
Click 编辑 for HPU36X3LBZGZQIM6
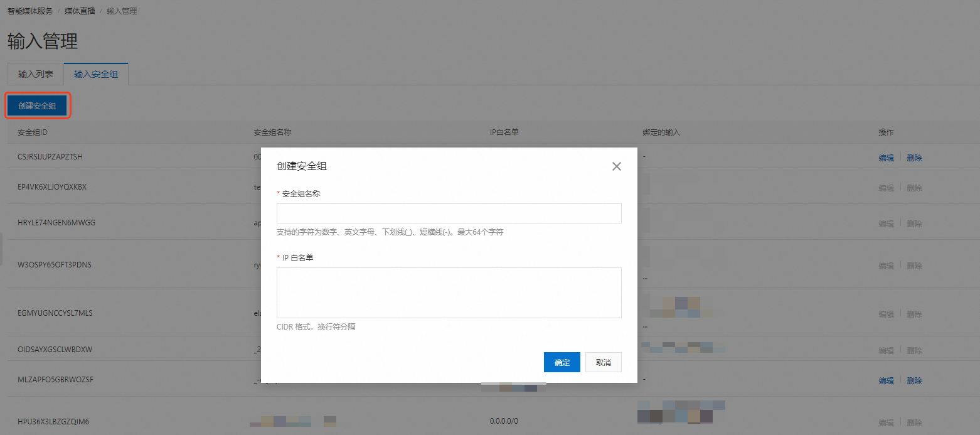(x=886, y=422)
